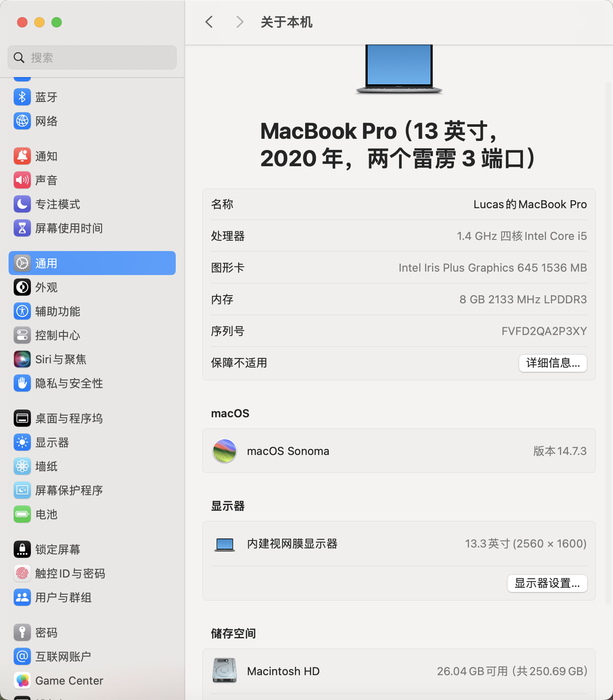The height and width of the screenshot is (700, 613).
Task: Open the Screen Saver icon
Action: coord(22,490)
